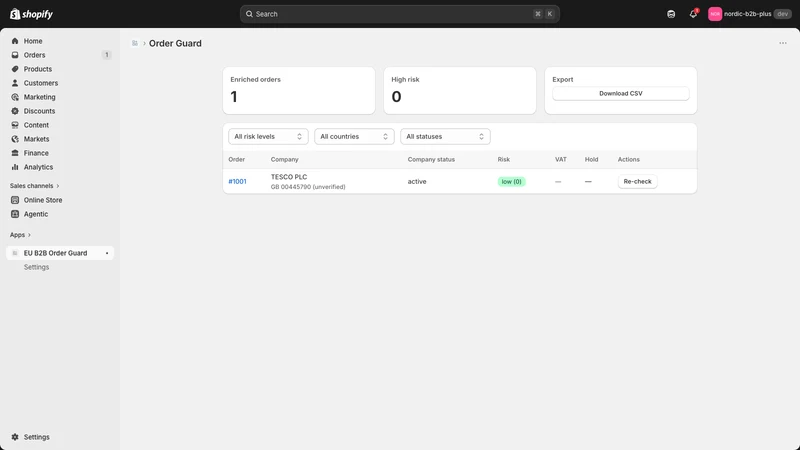Image resolution: width=800 pixels, height=450 pixels.
Task: Click the Home icon in sidebar
Action: (x=15, y=41)
